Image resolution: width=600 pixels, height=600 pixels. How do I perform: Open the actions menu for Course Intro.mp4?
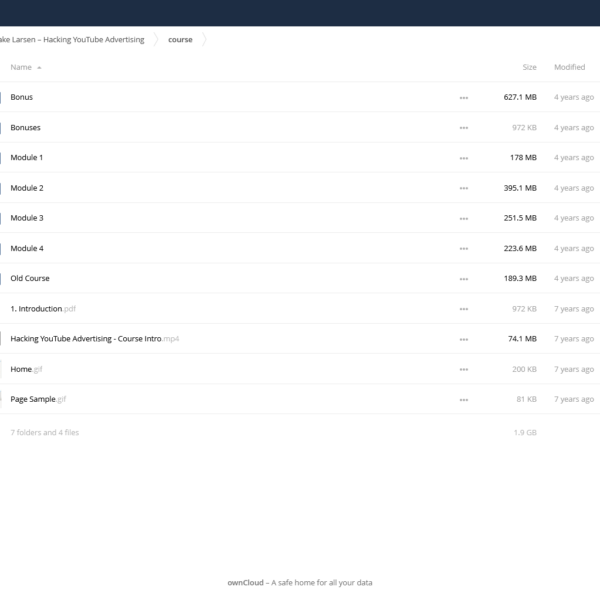click(x=464, y=339)
